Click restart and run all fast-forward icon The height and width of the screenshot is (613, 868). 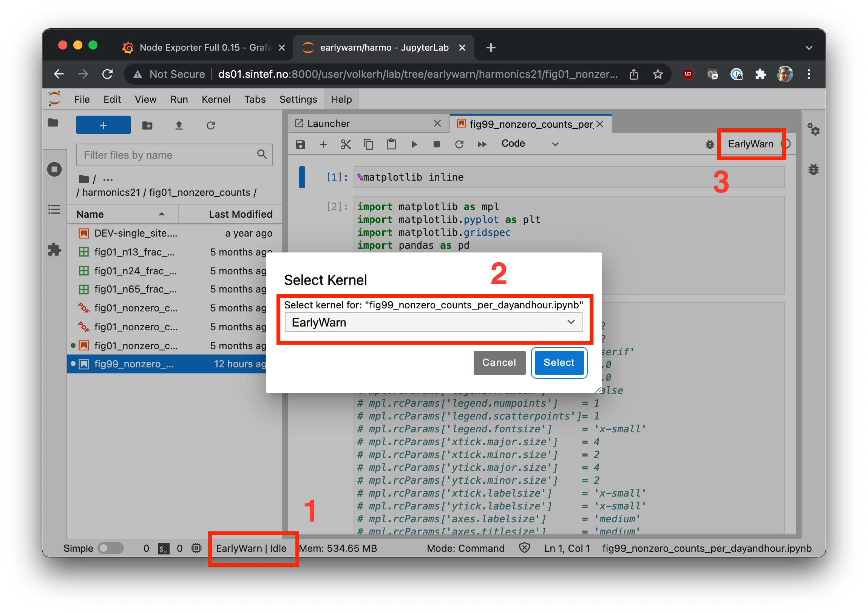[482, 144]
